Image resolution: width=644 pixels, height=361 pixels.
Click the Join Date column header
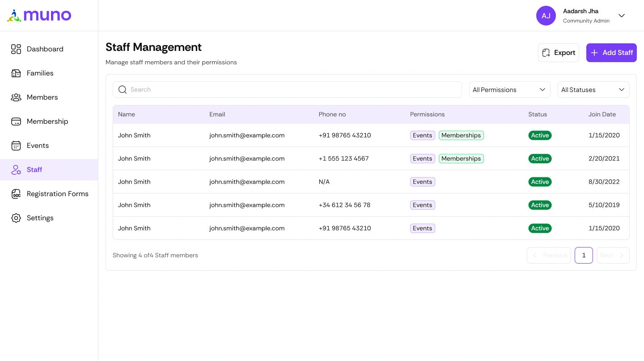[602, 114]
